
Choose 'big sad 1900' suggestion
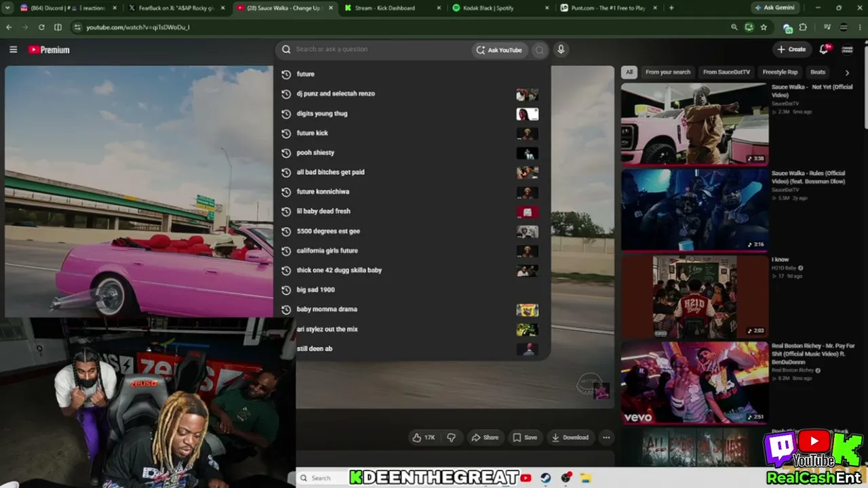point(412,290)
